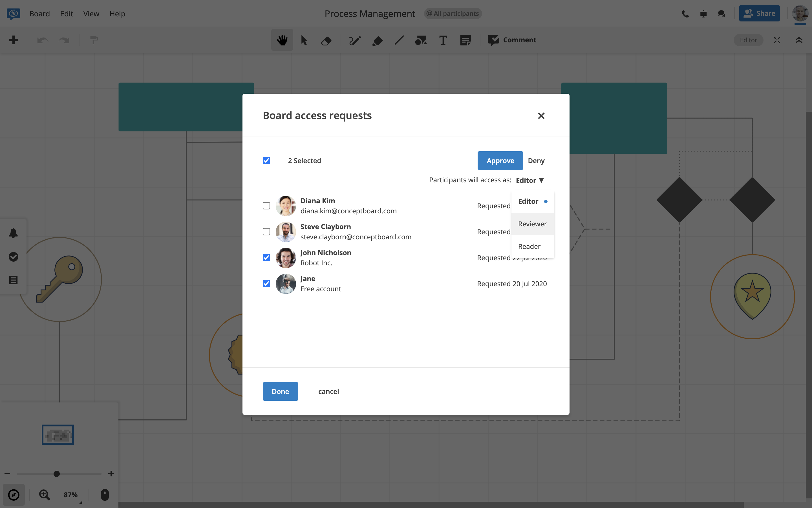
Task: Click the Approve button
Action: click(x=500, y=161)
